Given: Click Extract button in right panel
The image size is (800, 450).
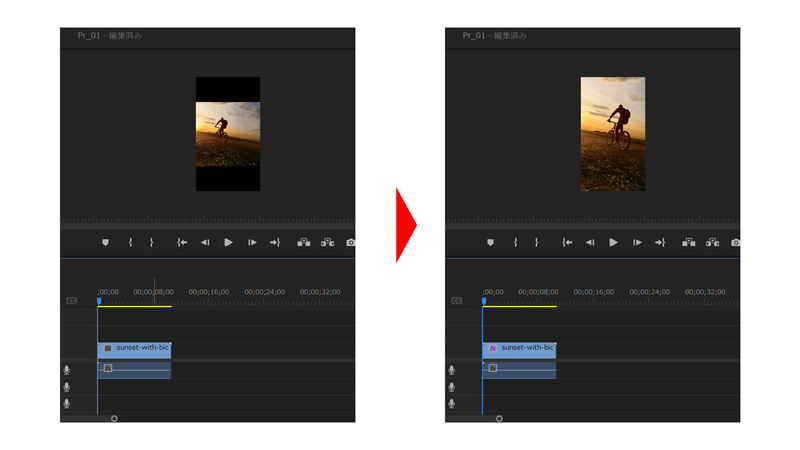Looking at the screenshot, I should point(713,242).
